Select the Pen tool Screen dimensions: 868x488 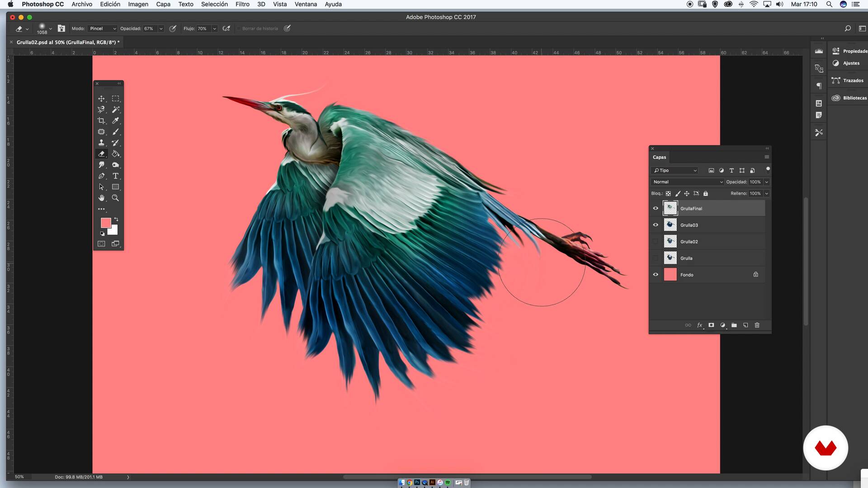pyautogui.click(x=101, y=176)
